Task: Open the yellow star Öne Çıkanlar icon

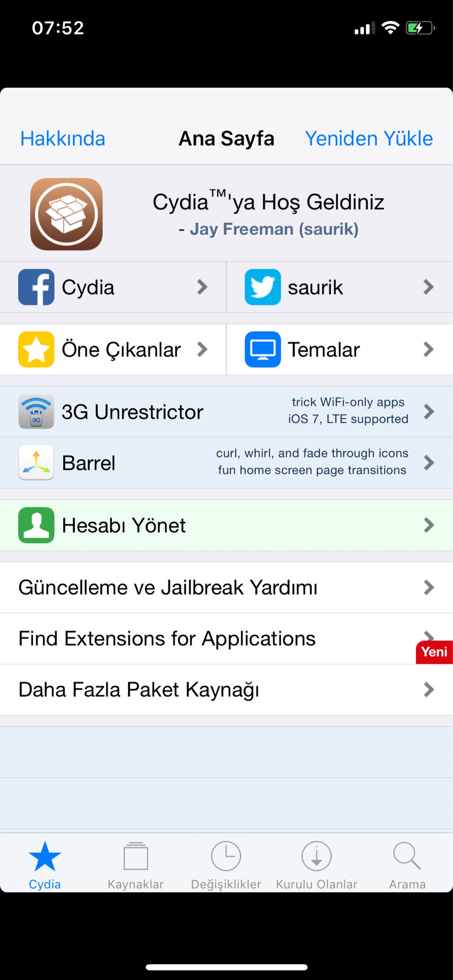Action: click(36, 349)
